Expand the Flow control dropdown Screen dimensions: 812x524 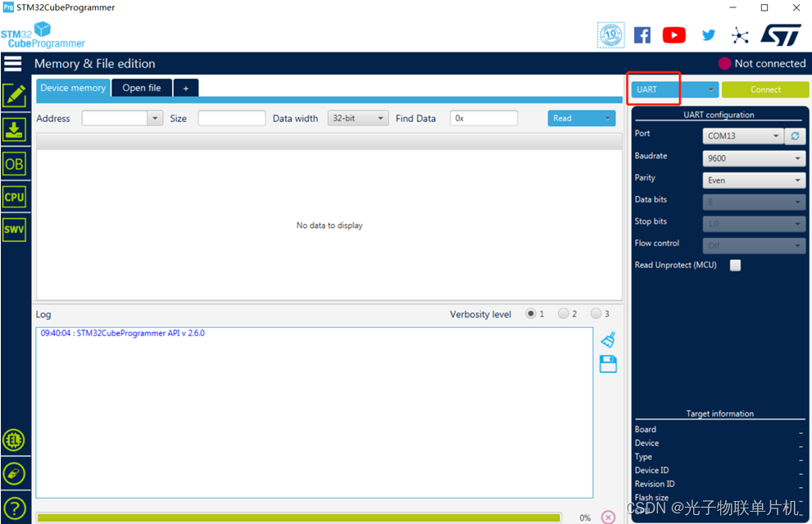tap(754, 246)
